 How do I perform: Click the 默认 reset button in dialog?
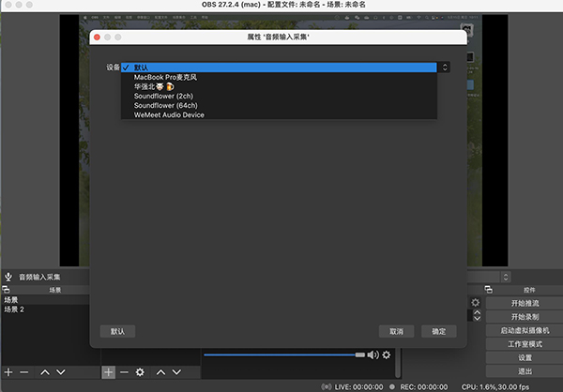click(117, 331)
